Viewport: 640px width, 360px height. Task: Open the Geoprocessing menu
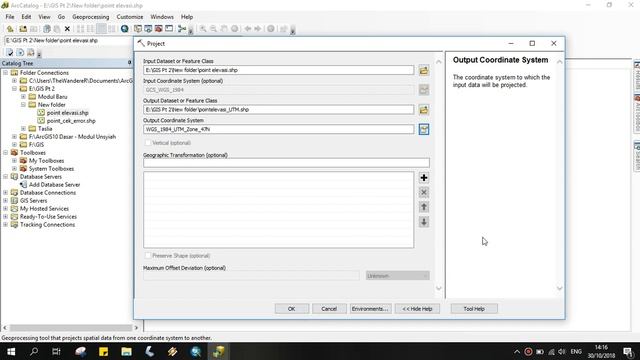pyautogui.click(x=91, y=17)
